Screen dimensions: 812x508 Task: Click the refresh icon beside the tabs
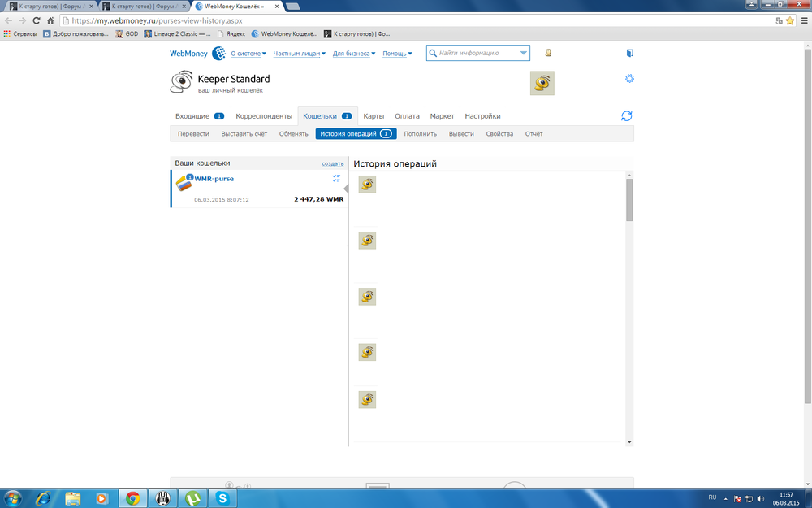626,116
